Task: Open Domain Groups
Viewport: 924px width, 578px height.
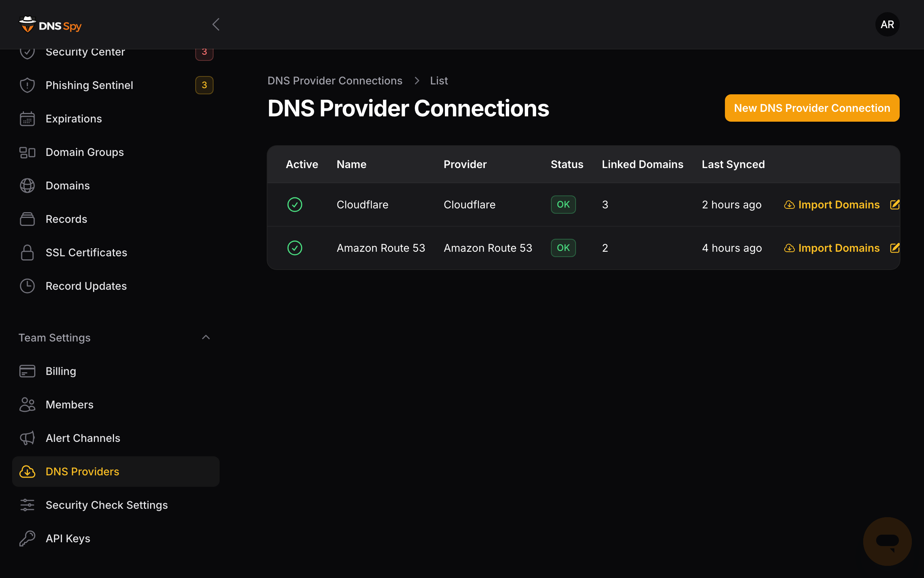Action: coord(116,152)
